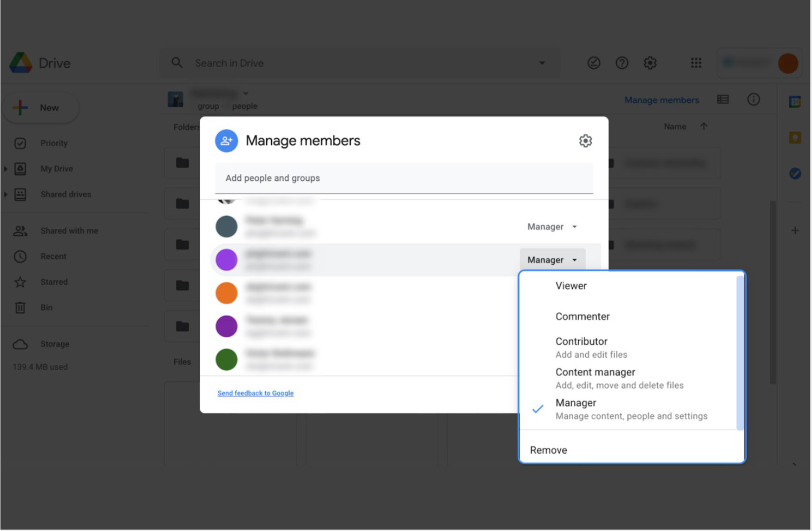
Task: Open Google Keep side panel icon
Action: (795, 137)
